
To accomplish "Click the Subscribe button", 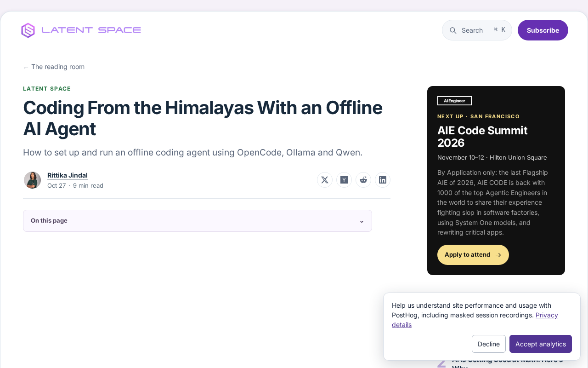I will (543, 30).
